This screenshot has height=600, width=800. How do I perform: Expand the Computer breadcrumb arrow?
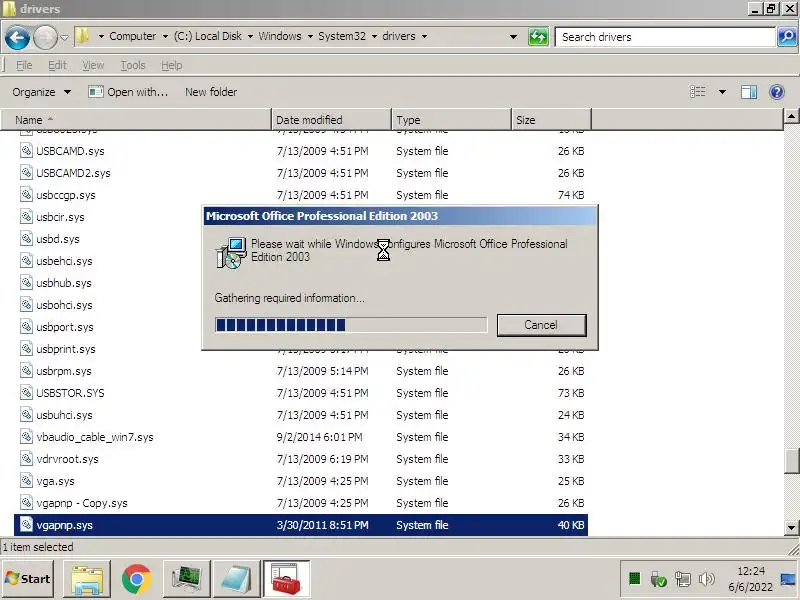point(165,36)
